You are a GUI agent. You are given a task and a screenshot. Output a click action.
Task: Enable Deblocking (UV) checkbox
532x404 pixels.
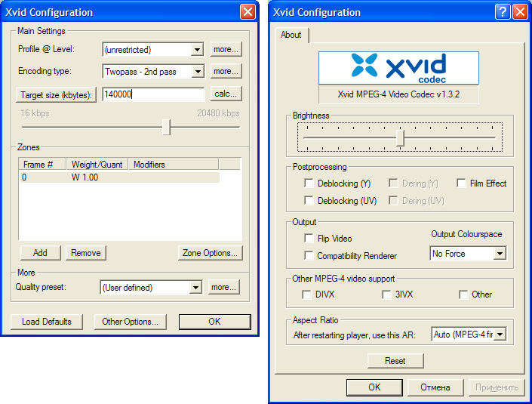coord(309,200)
